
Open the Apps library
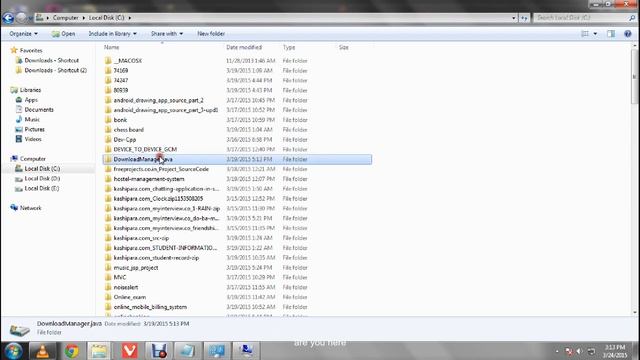(31, 100)
